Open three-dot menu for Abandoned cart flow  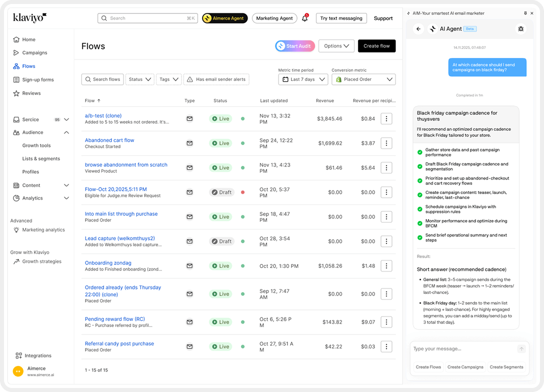click(x=386, y=143)
